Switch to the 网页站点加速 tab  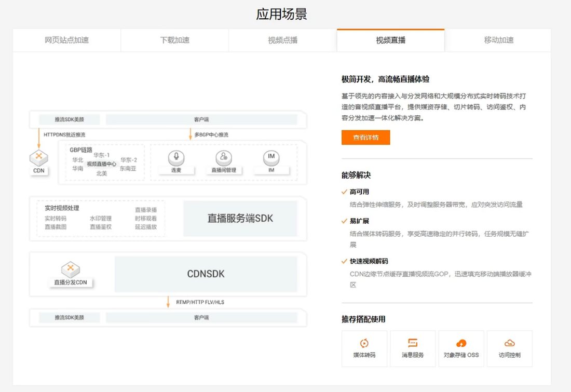tap(66, 40)
